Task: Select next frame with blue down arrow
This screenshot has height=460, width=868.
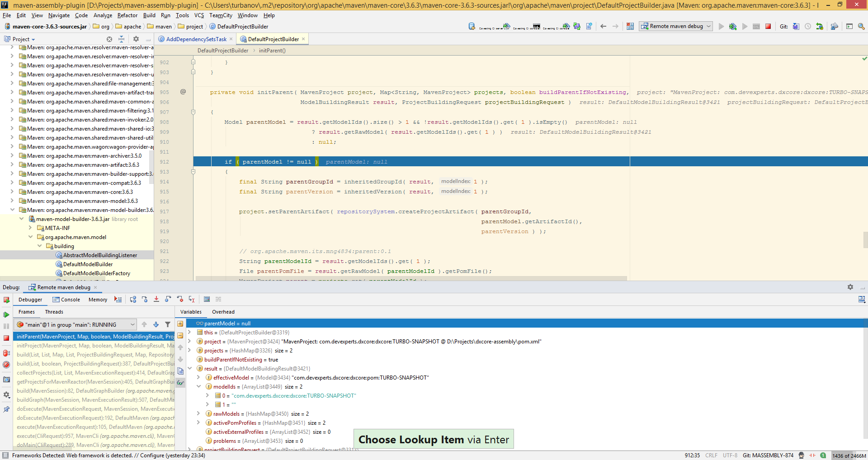Action: tap(156, 324)
